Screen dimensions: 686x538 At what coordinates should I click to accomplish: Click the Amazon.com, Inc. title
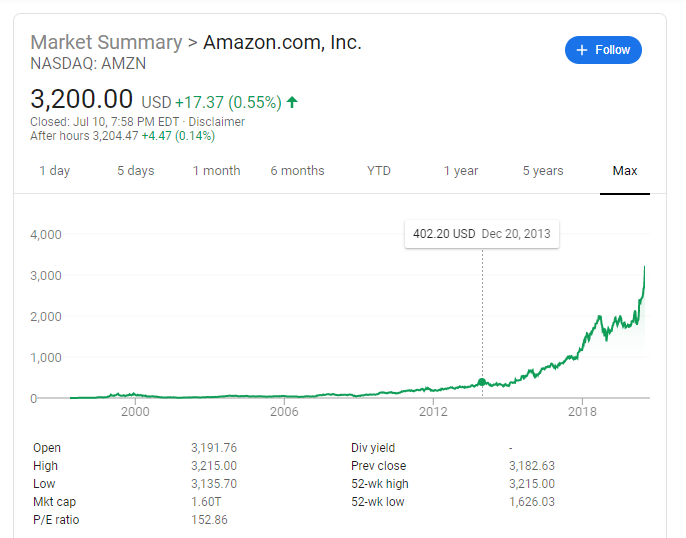[x=282, y=43]
